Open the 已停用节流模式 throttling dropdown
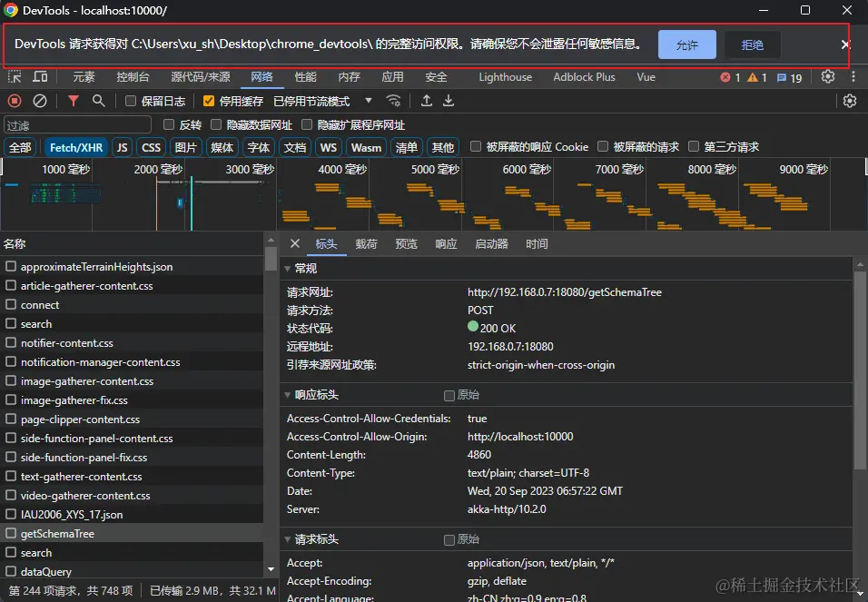Screen dimensions: 868x602 pos(313,102)
